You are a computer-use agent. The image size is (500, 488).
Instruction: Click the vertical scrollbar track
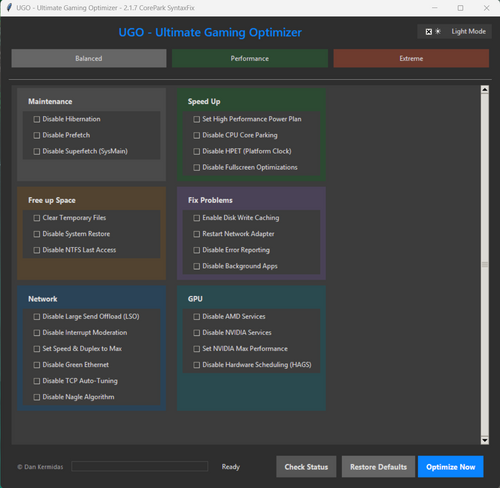tap(485, 265)
